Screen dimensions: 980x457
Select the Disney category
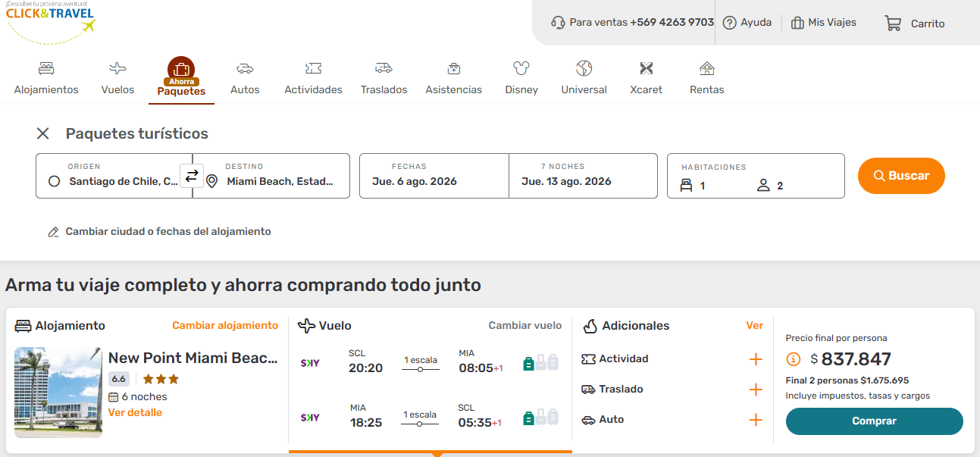[x=521, y=78]
